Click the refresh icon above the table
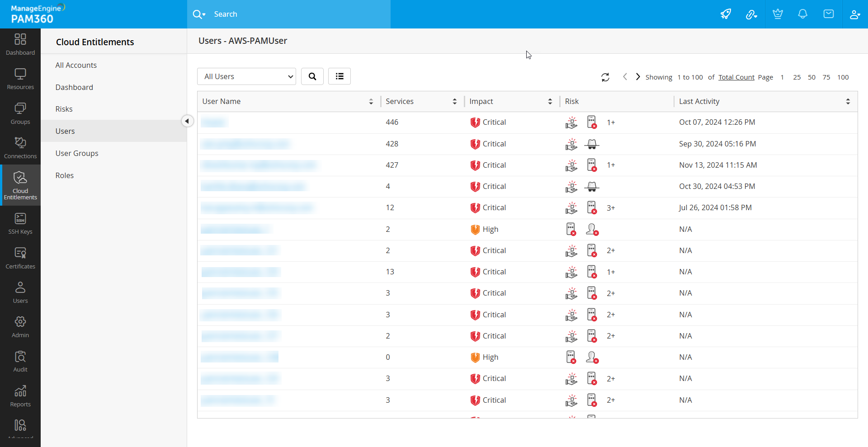 tap(605, 77)
